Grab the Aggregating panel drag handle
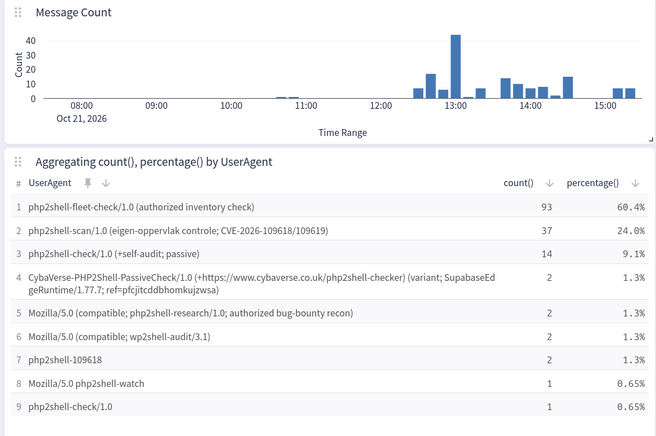The width and height of the screenshot is (656, 436). pyautogui.click(x=18, y=162)
